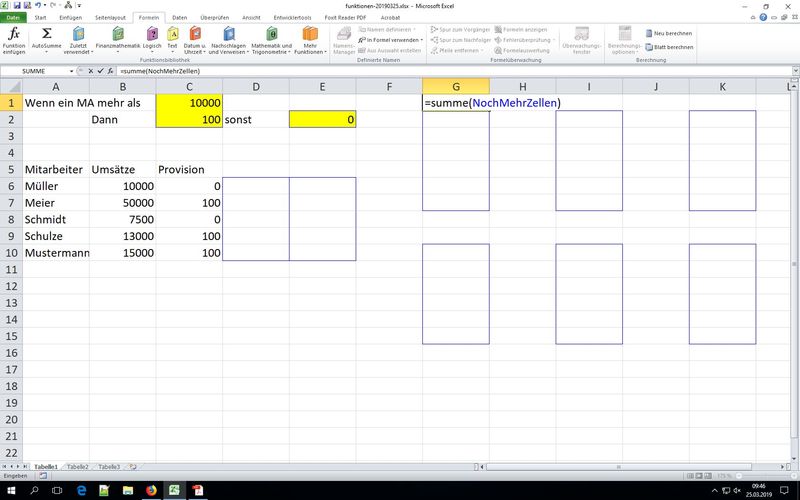This screenshot has width=800, height=500.
Task: Undo the last action
Action: tap(38, 6)
